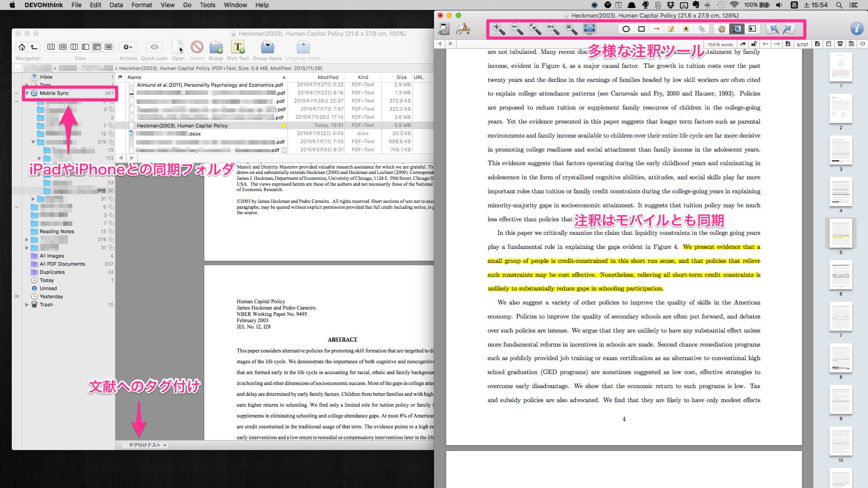Expand the Trash group in sidebar

coord(27,305)
